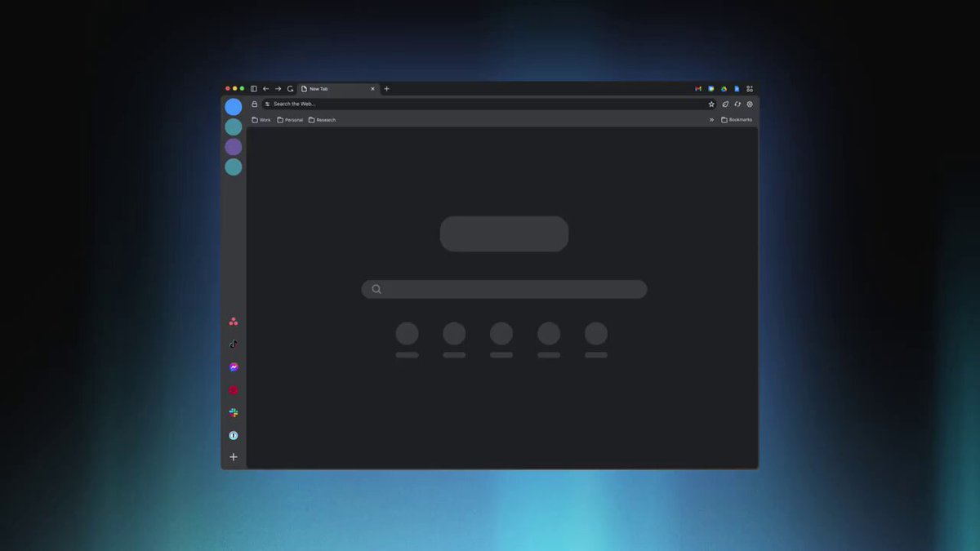Open the TikTok sidebar app
This screenshot has width=980, height=551.
(234, 344)
